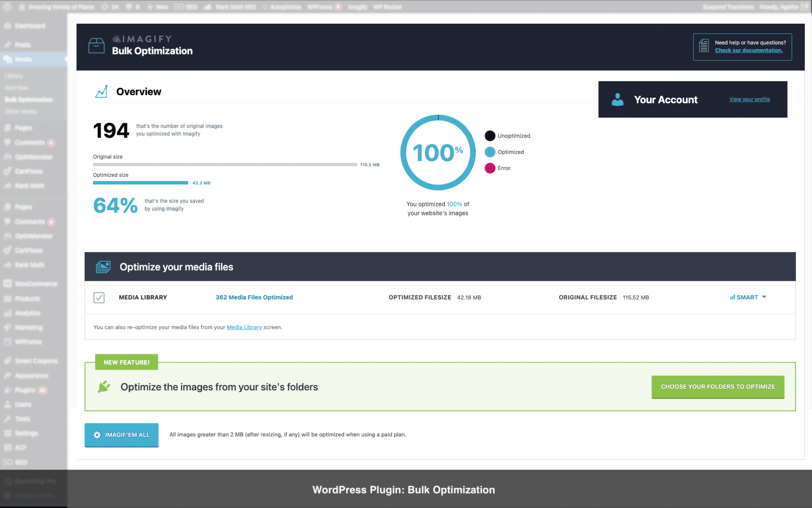Click the 100% optimized circular progress chart

pyautogui.click(x=438, y=153)
